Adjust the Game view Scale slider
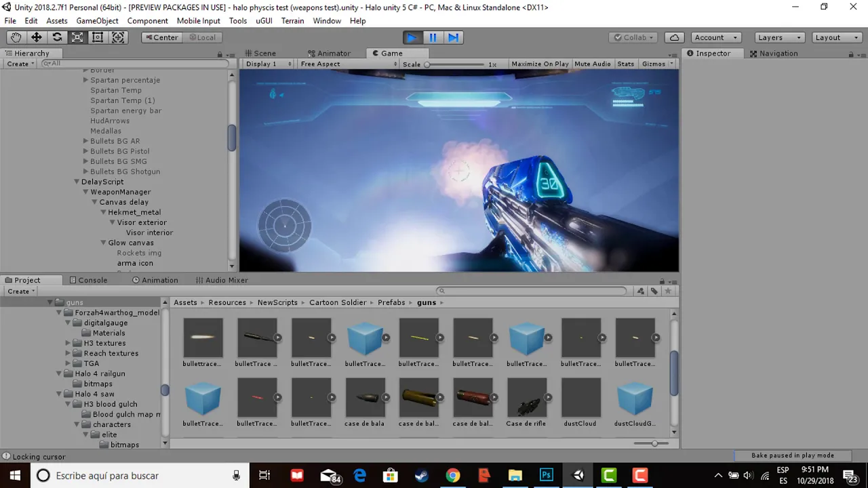Viewport: 868px width, 488px height. click(456, 64)
